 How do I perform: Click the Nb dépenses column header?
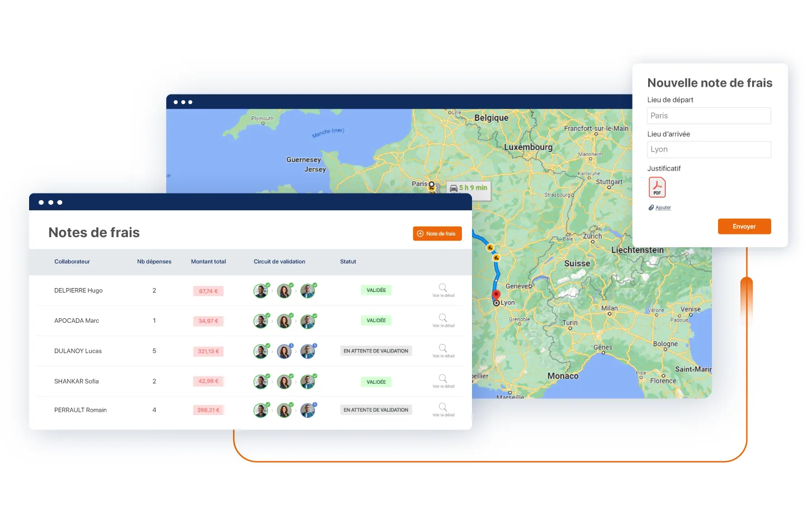tap(154, 262)
